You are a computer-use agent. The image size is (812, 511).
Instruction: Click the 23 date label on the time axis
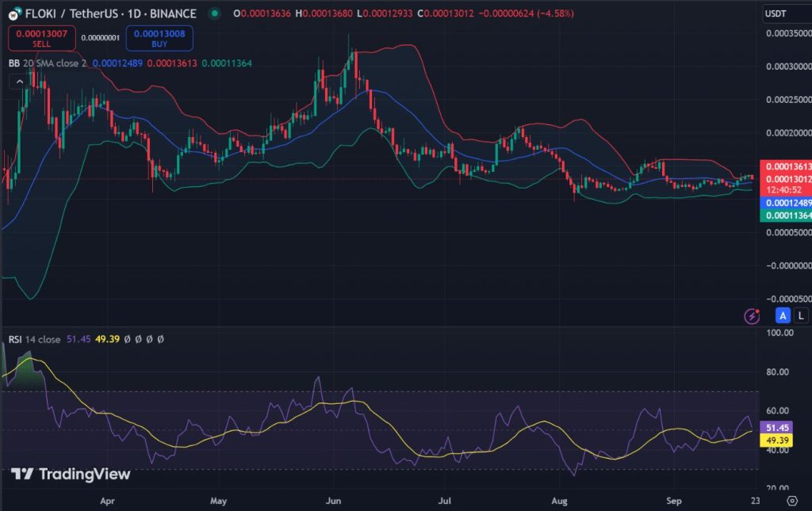(x=756, y=501)
